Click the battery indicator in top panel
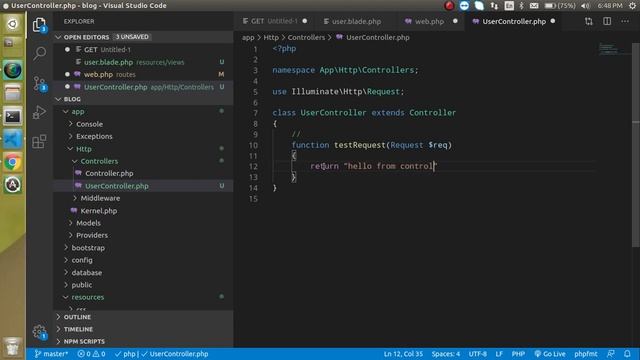Image resolution: width=640 pixels, height=360 pixels. pos(560,5)
